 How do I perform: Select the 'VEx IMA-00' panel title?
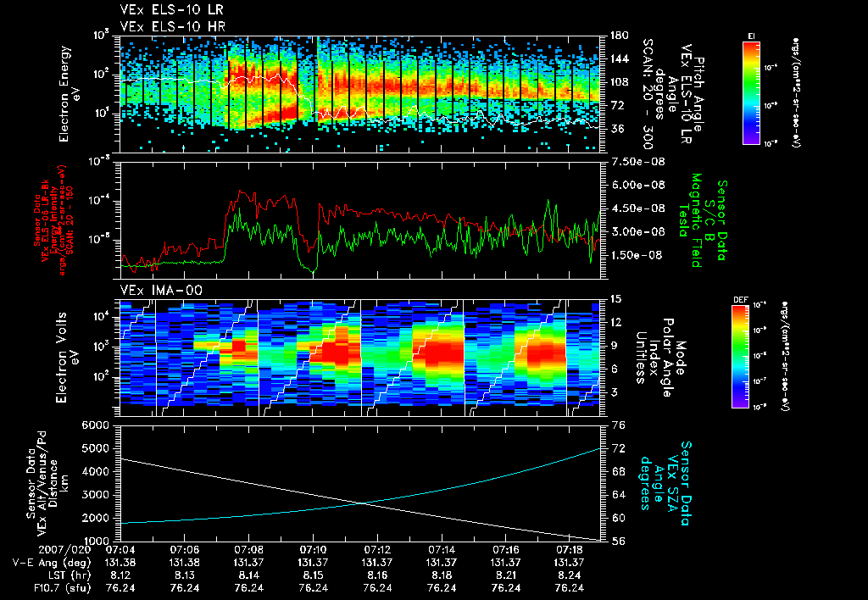pyautogui.click(x=161, y=291)
